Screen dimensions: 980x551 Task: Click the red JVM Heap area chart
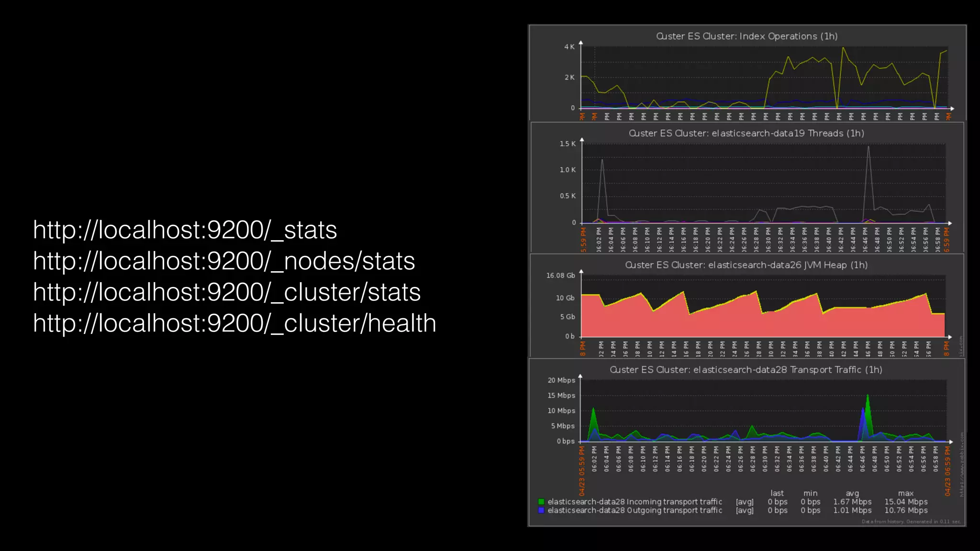(763, 306)
